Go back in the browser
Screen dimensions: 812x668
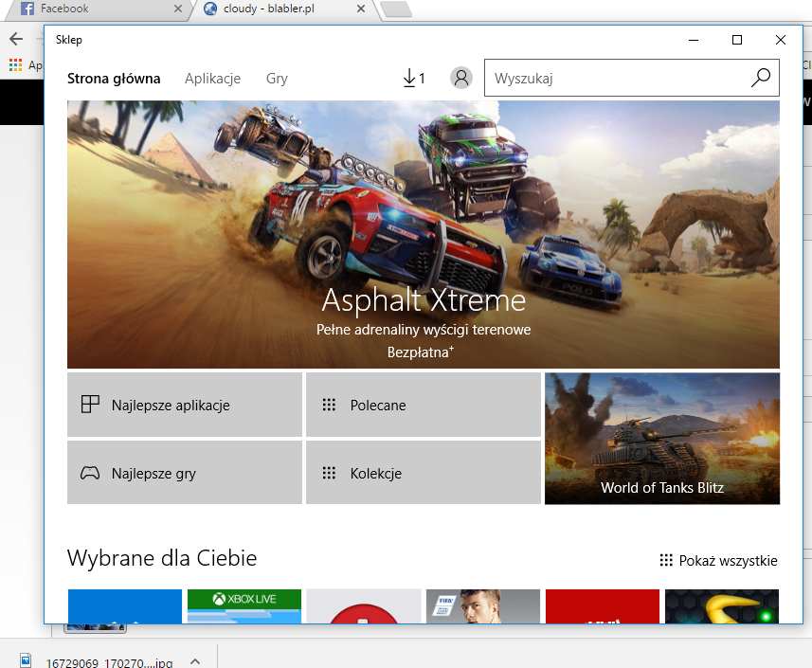point(16,39)
